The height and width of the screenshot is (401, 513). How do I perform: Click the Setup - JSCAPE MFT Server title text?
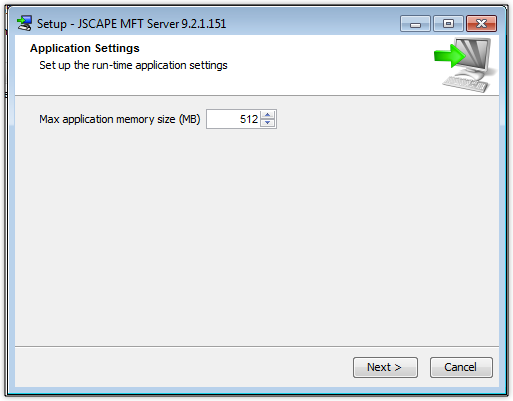point(131,24)
